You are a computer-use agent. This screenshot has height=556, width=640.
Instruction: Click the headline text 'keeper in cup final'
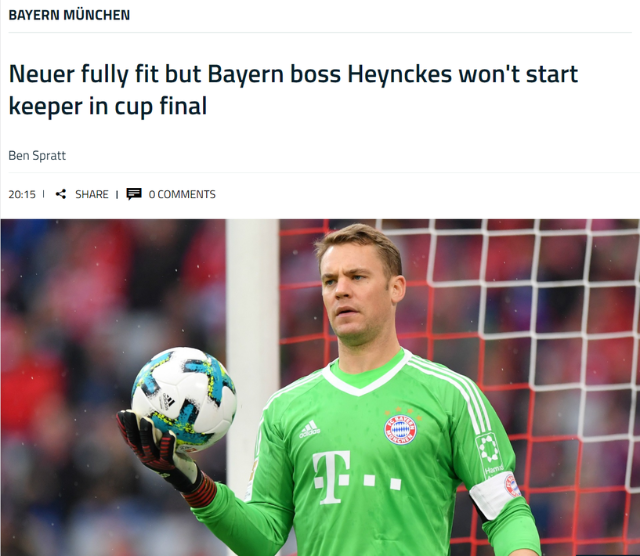click(x=108, y=106)
